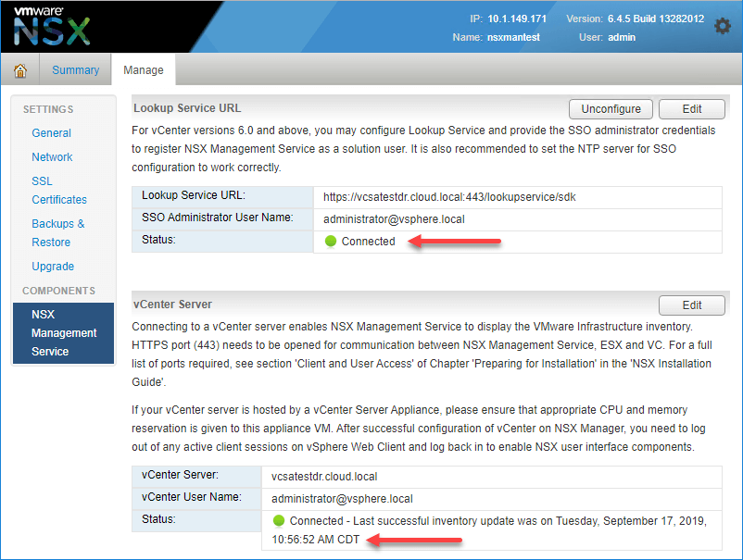Open General settings
Viewport: 743px width, 560px height.
tap(51, 133)
